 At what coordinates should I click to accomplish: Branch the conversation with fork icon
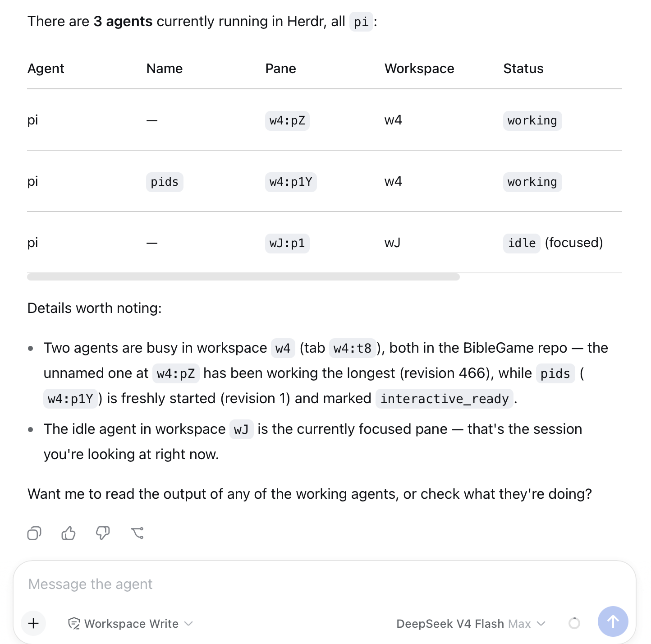[137, 533]
